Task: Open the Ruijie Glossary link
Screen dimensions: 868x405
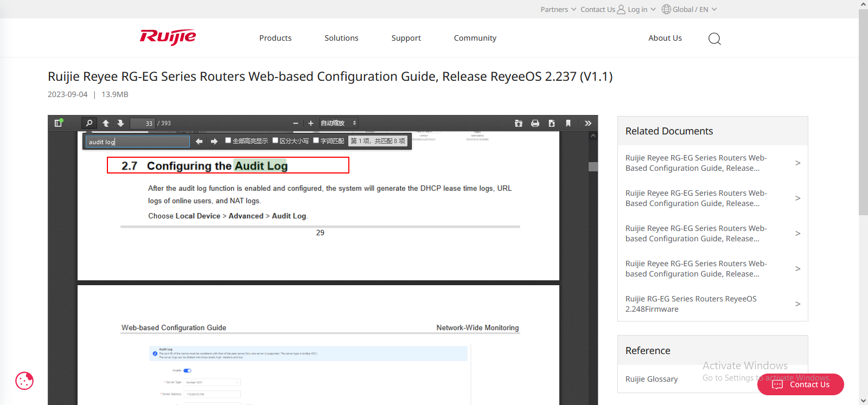Action: click(x=652, y=379)
